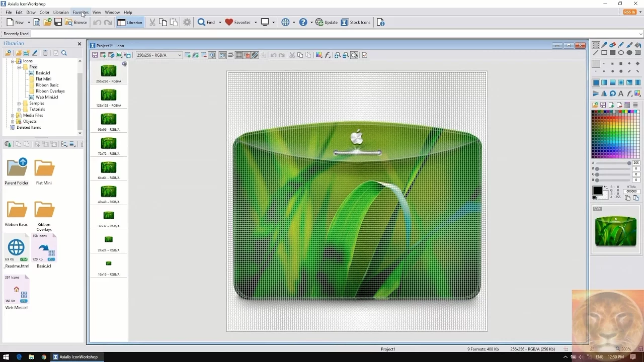
Task: Adjust the Red R slider
Action: 613,169
